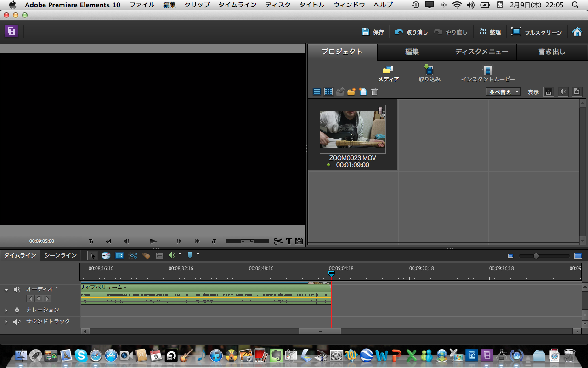Expand the サウンドトラック track
The width and height of the screenshot is (588, 368).
pyautogui.click(x=6, y=322)
